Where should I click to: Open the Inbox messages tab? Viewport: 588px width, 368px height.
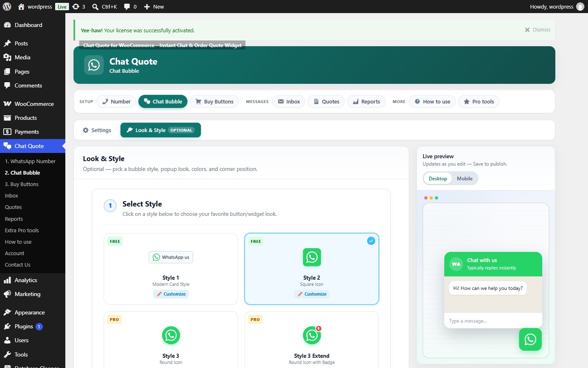(289, 101)
